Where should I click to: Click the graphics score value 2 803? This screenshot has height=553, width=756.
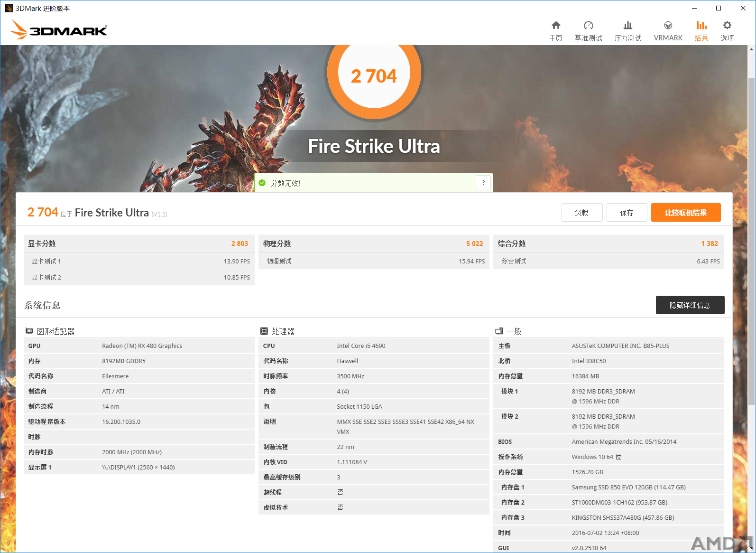(x=240, y=244)
